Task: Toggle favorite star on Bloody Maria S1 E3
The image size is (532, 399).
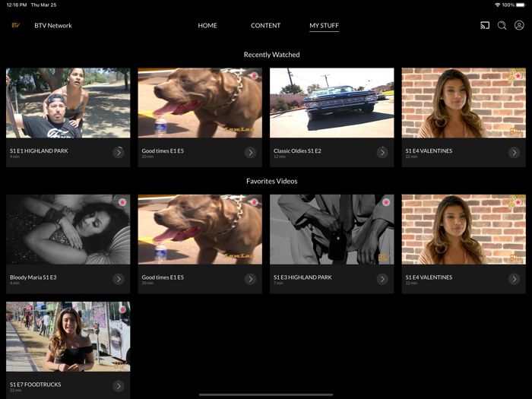Action: coord(122,202)
